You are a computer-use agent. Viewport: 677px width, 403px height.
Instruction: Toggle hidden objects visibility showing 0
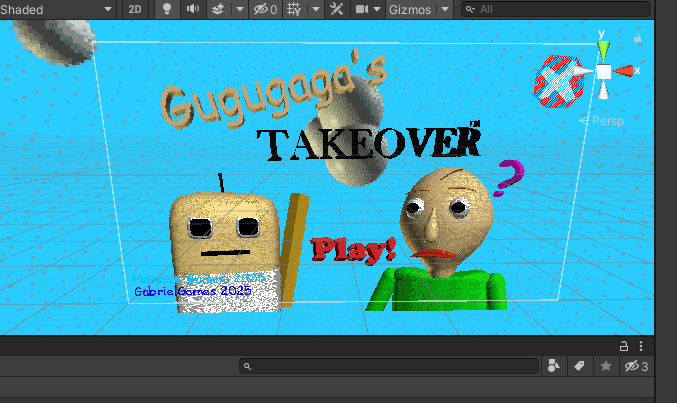[266, 10]
